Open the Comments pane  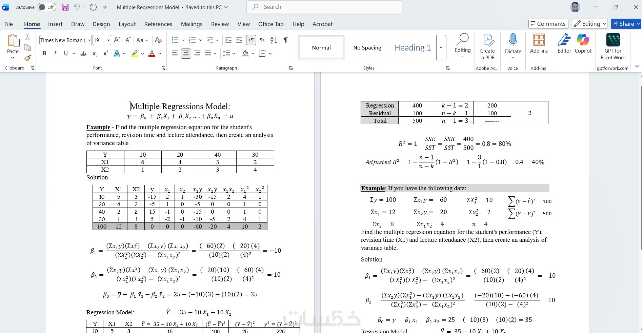[548, 24]
